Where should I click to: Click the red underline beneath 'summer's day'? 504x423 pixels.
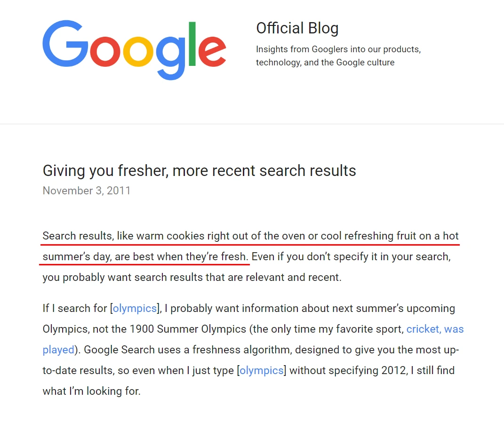pyautogui.click(x=144, y=264)
